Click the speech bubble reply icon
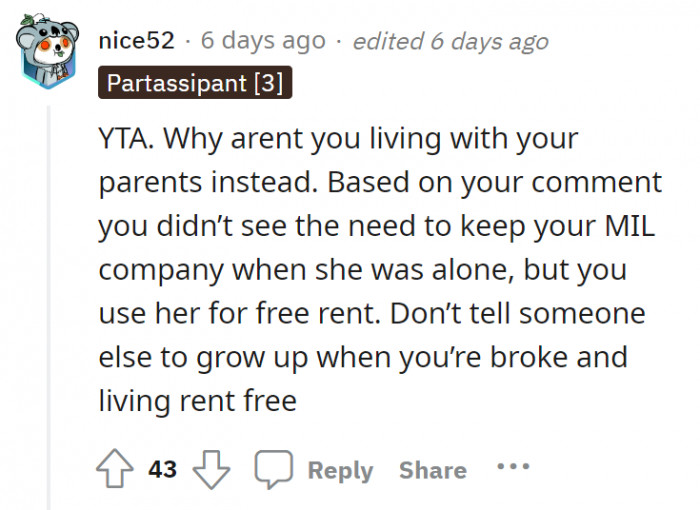Viewport: 700px width, 510px height. pos(272,470)
